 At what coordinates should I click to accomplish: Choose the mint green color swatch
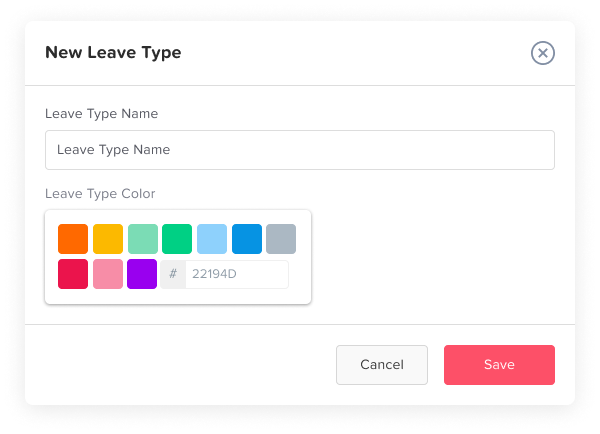point(143,239)
